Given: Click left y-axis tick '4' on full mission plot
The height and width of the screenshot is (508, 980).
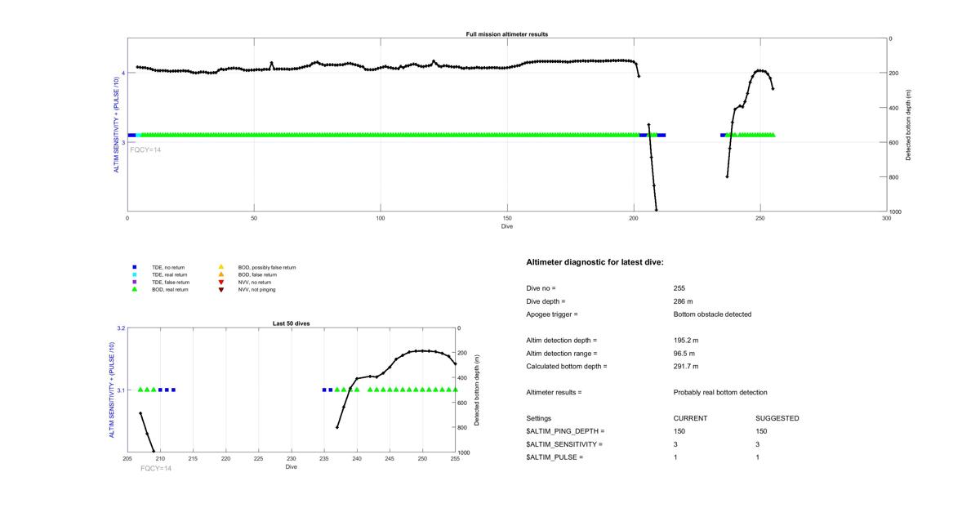Looking at the screenshot, I should point(123,74).
